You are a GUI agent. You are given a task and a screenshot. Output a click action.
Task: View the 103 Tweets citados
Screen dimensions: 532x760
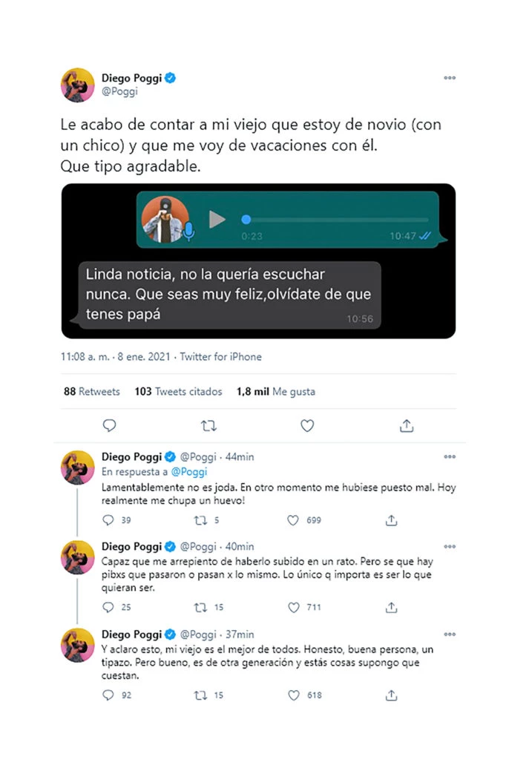click(178, 392)
